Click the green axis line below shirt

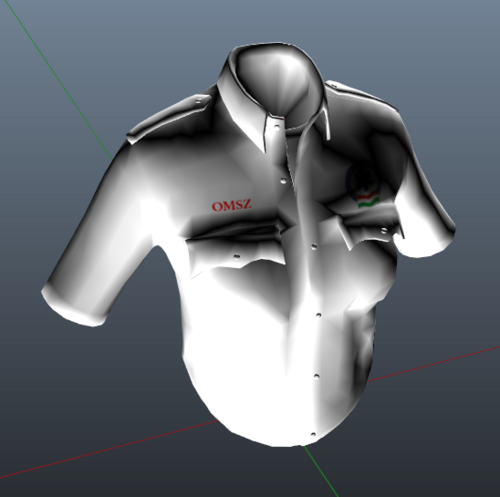[x=320, y=471]
